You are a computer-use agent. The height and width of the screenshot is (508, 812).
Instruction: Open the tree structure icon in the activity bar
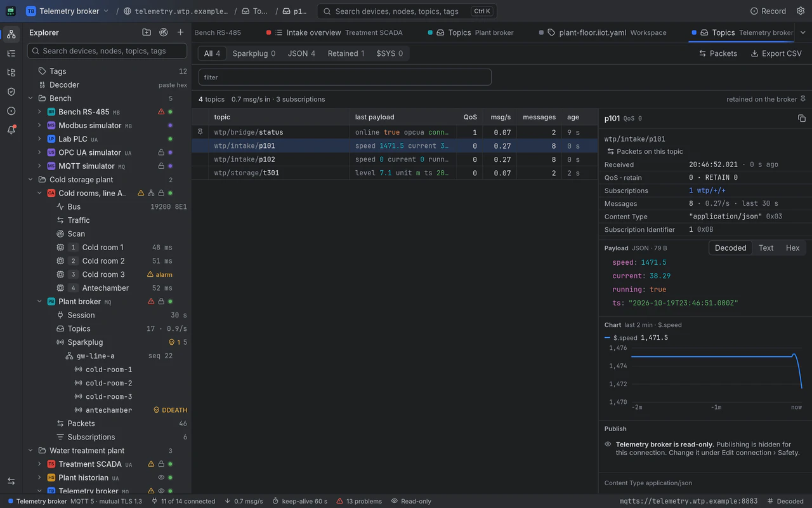pyautogui.click(x=11, y=72)
